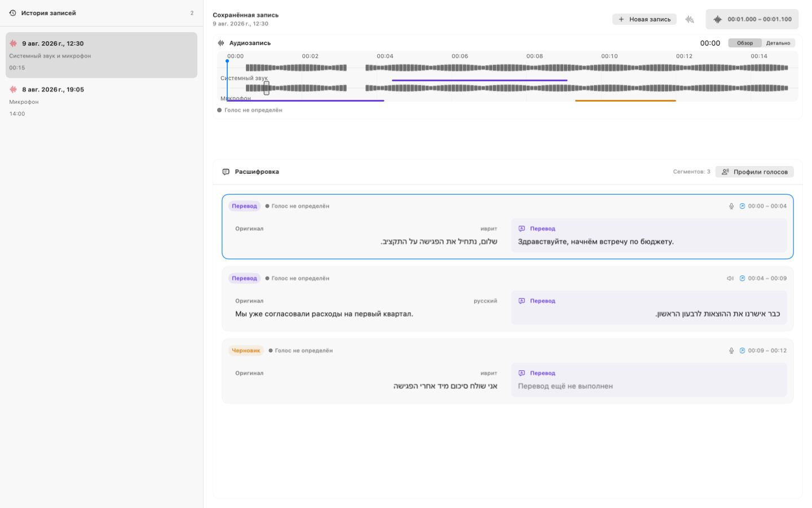This screenshot has width=812, height=508.
Task: Click the translation icon in the Мы уже согласовали segment
Action: click(522, 301)
